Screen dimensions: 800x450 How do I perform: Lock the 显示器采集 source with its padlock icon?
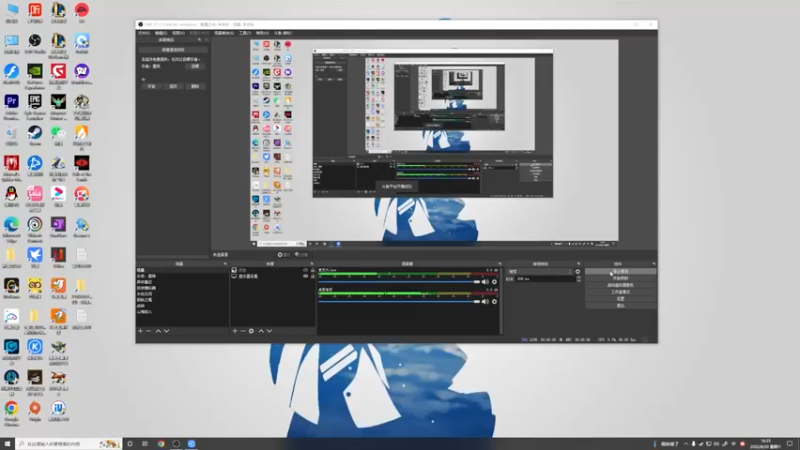pos(313,277)
